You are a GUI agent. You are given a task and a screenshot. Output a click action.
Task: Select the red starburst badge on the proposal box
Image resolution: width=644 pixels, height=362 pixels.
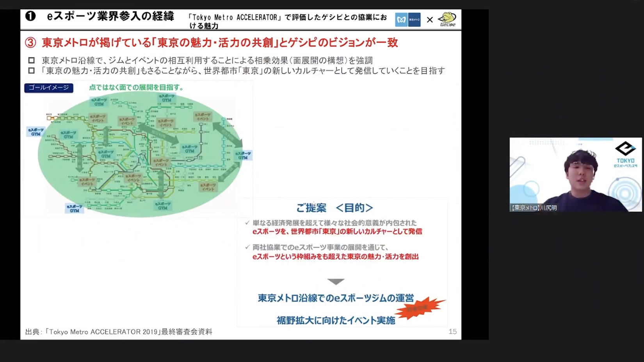tap(420, 308)
